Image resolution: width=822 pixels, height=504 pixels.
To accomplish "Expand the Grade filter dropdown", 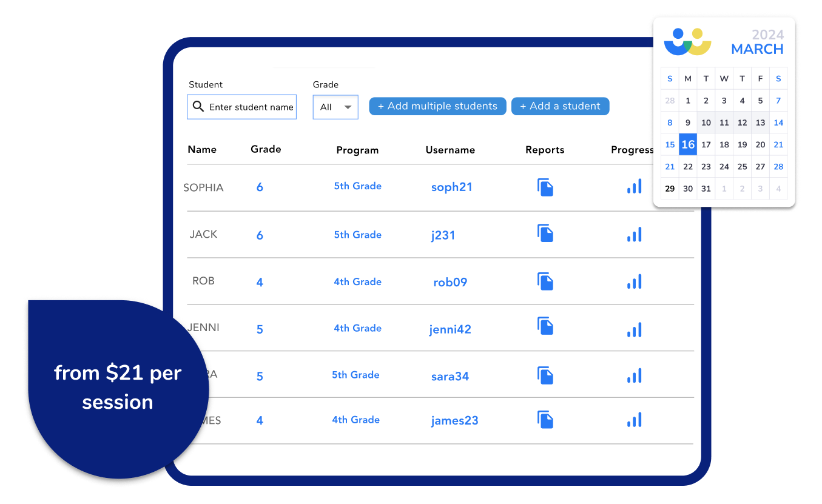I will click(x=335, y=107).
